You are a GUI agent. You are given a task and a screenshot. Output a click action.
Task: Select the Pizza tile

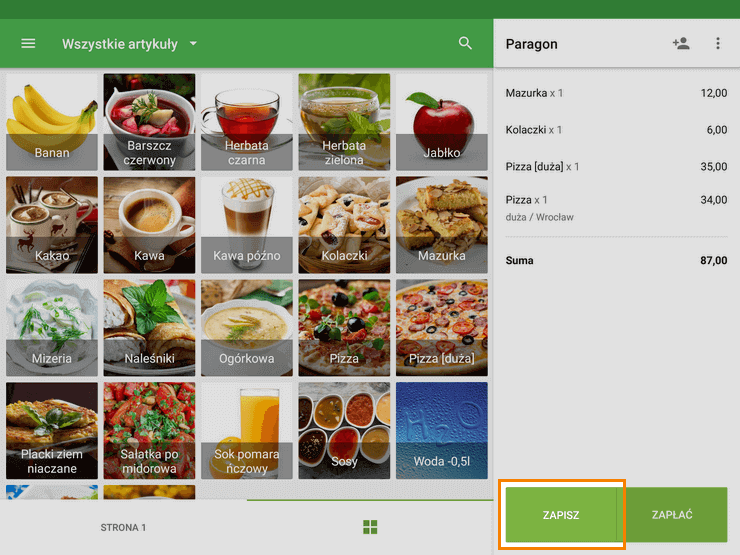pos(344,328)
